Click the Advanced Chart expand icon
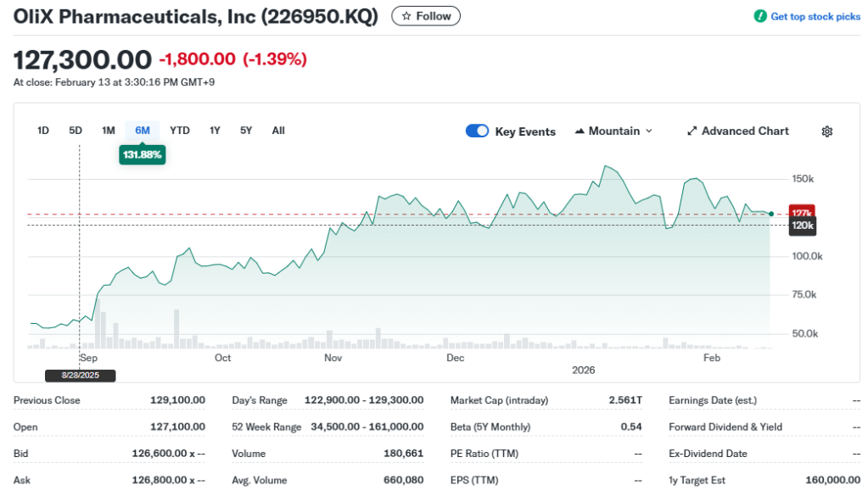The image size is (868, 502). (692, 131)
